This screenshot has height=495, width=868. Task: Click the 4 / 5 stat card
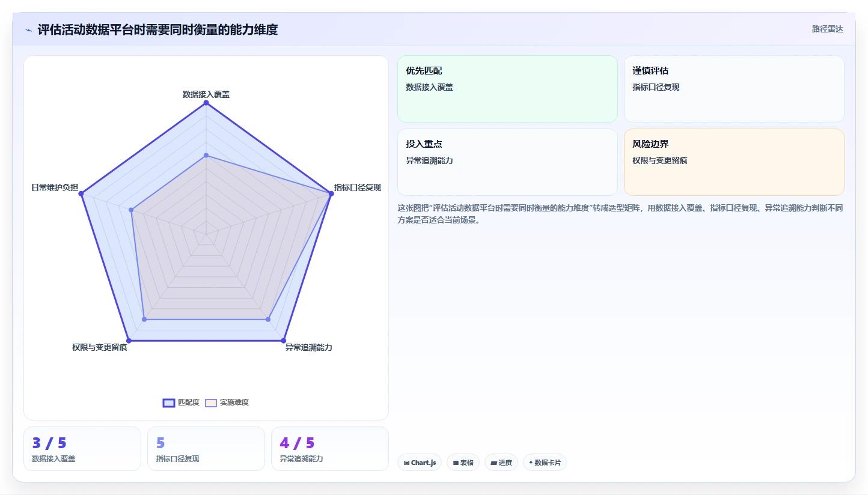pyautogui.click(x=330, y=449)
